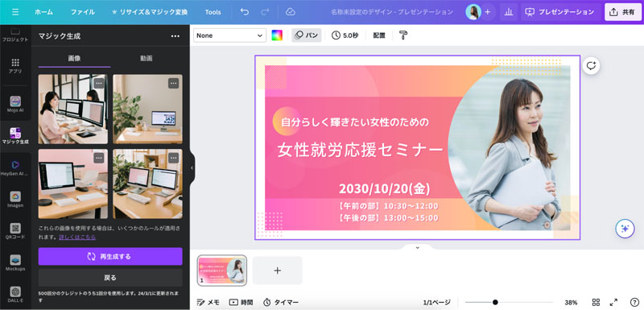This screenshot has height=310, width=644.
Task: Open the hamburger main menu
Action: [15, 12]
